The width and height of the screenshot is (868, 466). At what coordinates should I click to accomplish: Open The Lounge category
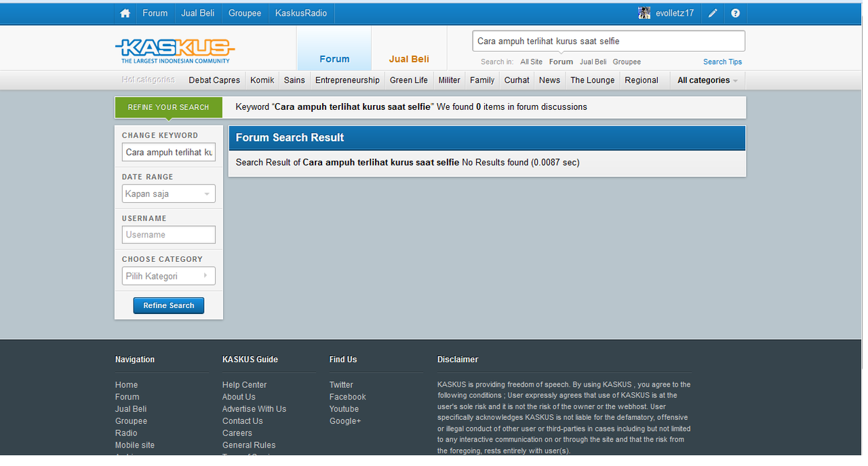593,80
